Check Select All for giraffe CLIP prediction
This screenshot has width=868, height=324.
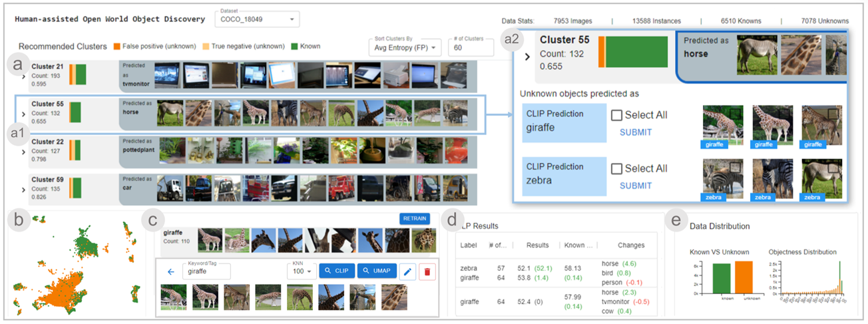click(617, 115)
